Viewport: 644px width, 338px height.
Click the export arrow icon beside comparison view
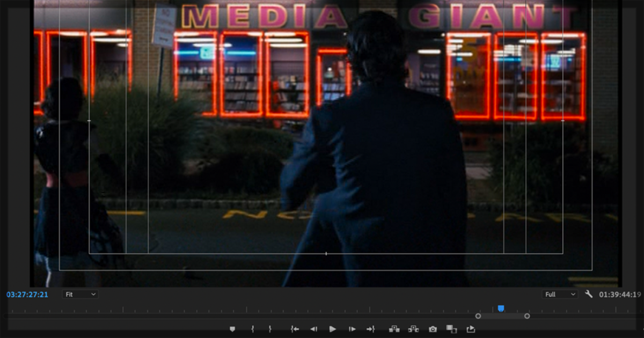tap(471, 329)
